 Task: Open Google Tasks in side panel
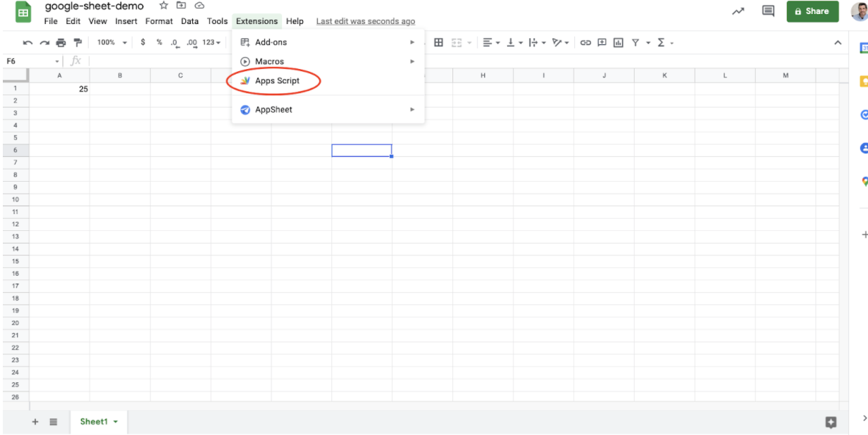[864, 115]
